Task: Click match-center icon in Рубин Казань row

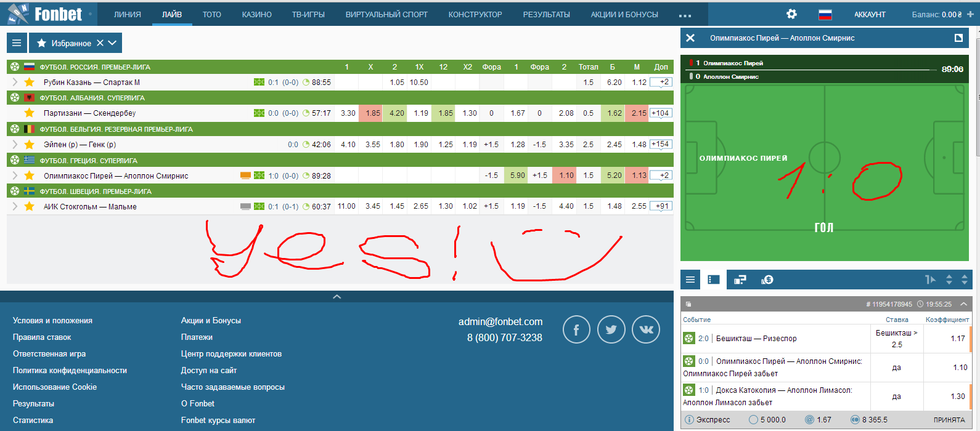Action: coord(259,82)
